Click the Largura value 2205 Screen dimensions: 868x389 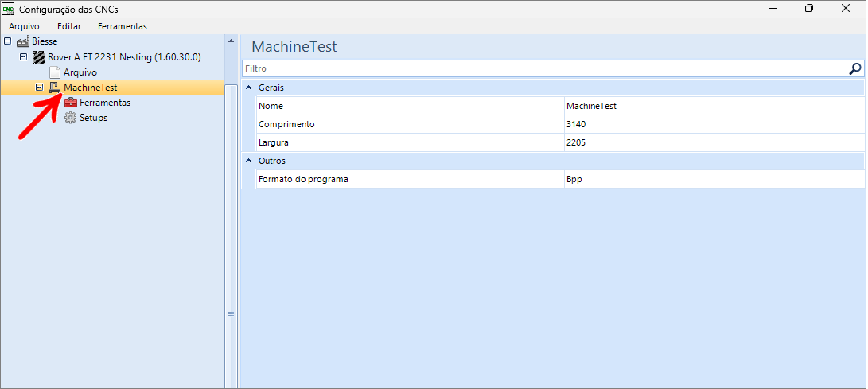(714, 142)
